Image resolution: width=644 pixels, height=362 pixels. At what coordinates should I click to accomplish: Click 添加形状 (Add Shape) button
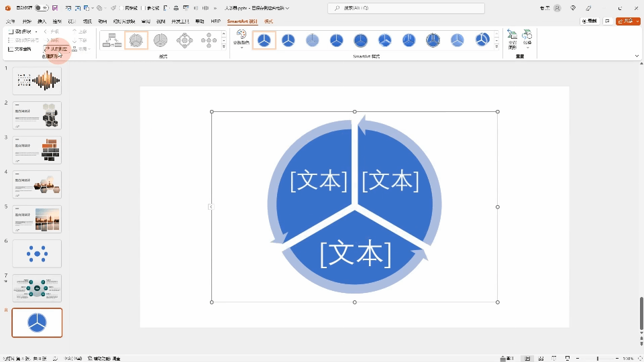point(19,32)
